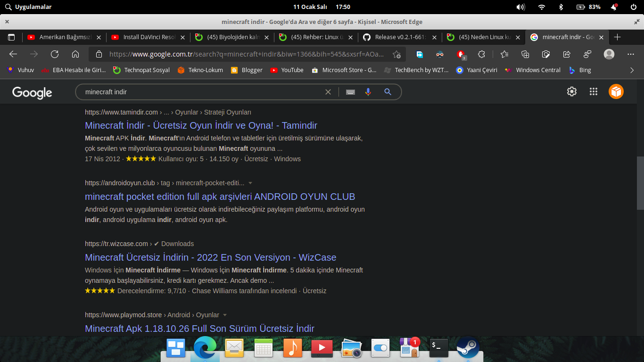Open Minecraft İndir Tamindir result

pyautogui.click(x=201, y=125)
